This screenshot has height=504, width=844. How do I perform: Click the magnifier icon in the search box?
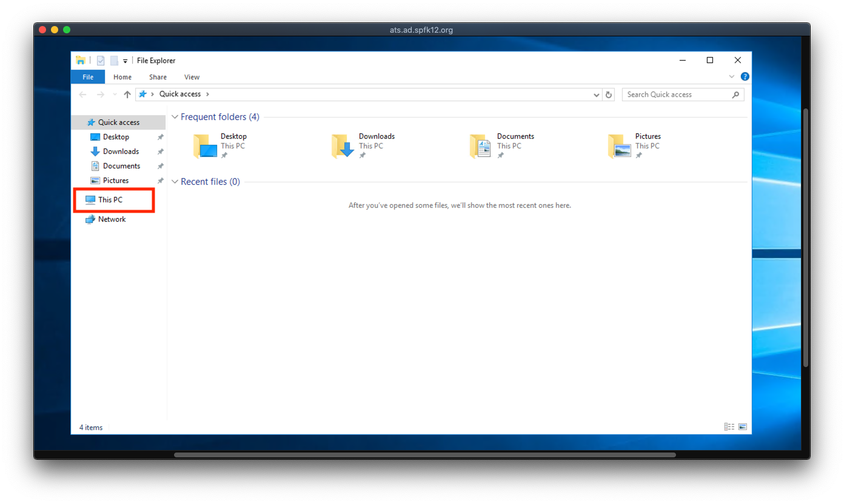(x=735, y=94)
